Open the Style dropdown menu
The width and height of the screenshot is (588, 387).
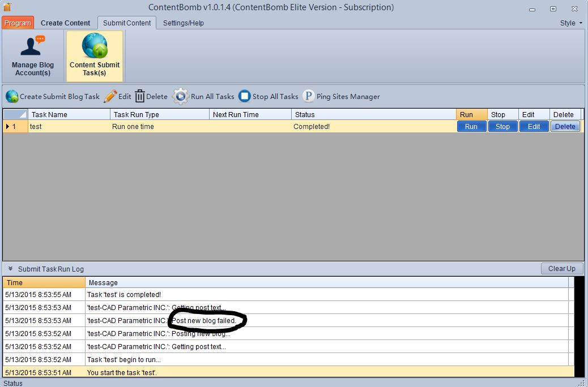(571, 23)
